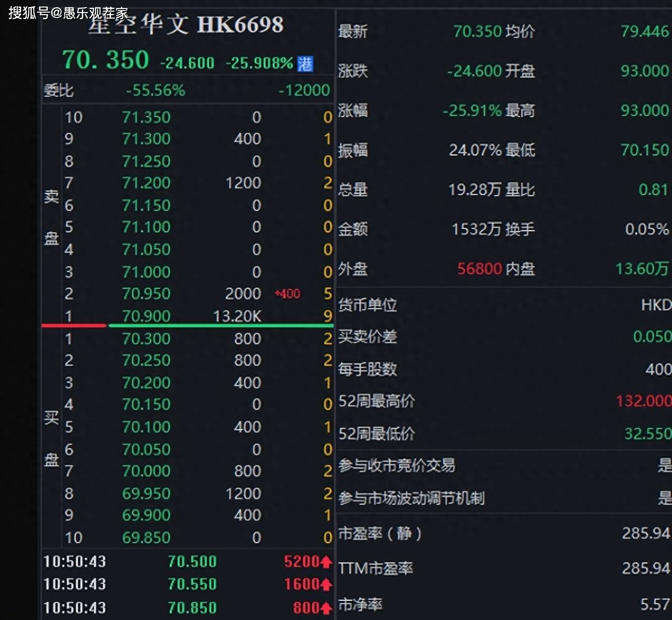Click the +400 change indicator on sell level 2
This screenshot has width=672, height=620.
click(x=287, y=294)
